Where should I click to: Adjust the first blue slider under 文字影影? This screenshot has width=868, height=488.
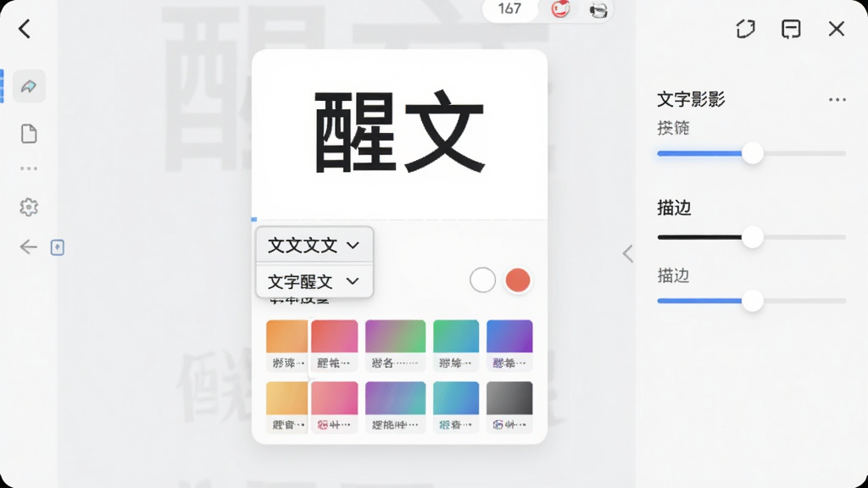click(x=752, y=153)
